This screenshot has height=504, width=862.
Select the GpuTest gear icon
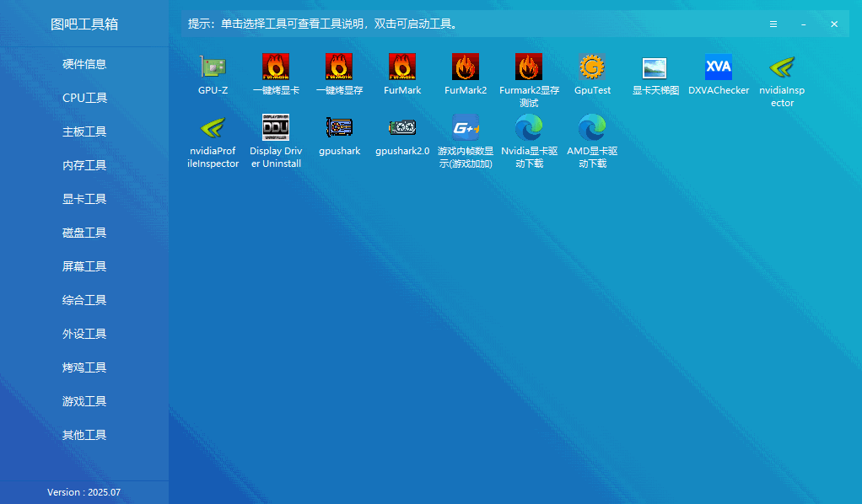pyautogui.click(x=592, y=67)
